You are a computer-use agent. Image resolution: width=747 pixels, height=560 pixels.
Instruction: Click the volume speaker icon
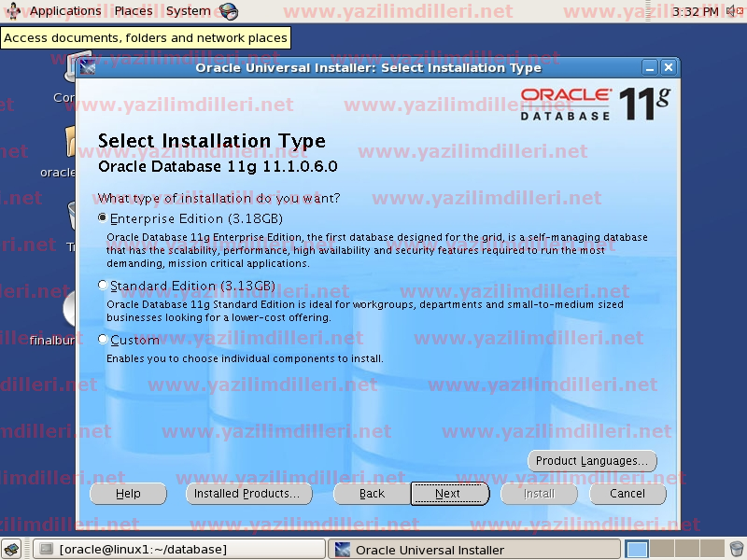tap(733, 11)
